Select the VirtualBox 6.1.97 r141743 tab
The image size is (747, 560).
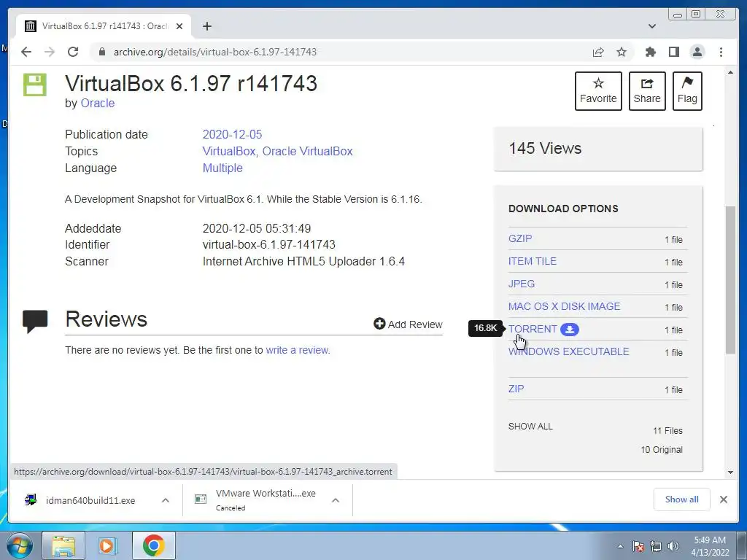(x=104, y=26)
